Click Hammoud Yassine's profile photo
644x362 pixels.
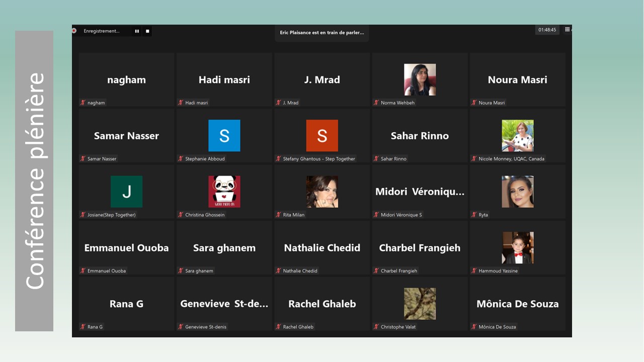pos(517,248)
